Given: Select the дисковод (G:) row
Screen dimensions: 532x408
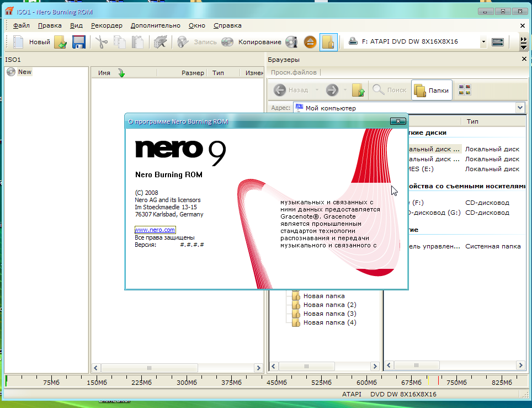Looking at the screenshot, I should pyautogui.click(x=467, y=213).
